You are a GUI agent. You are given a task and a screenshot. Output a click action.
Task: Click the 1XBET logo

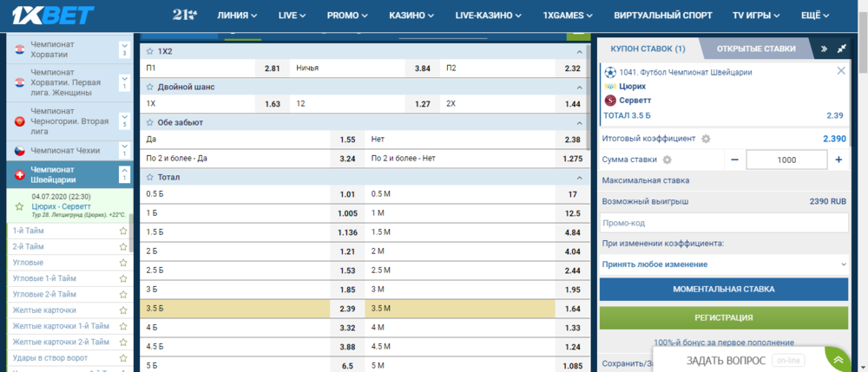click(x=54, y=16)
